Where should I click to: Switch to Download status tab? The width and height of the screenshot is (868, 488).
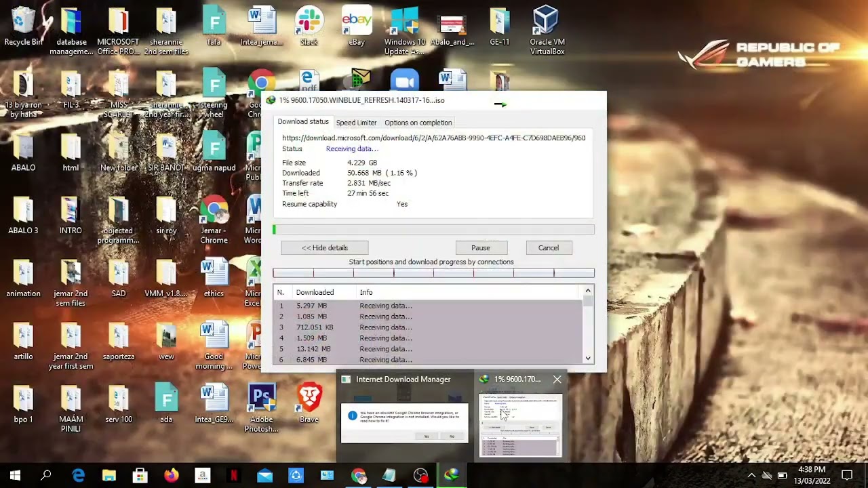pyautogui.click(x=303, y=122)
